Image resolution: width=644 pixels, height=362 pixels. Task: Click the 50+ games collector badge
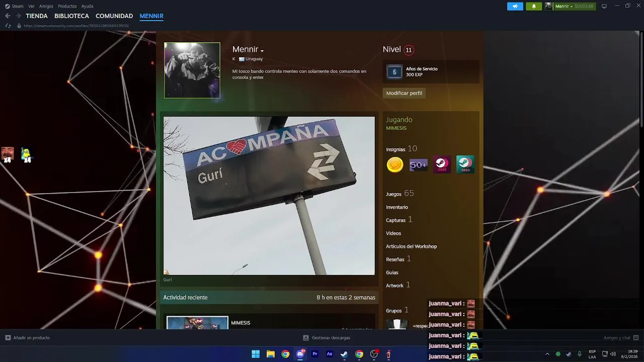pos(419,164)
